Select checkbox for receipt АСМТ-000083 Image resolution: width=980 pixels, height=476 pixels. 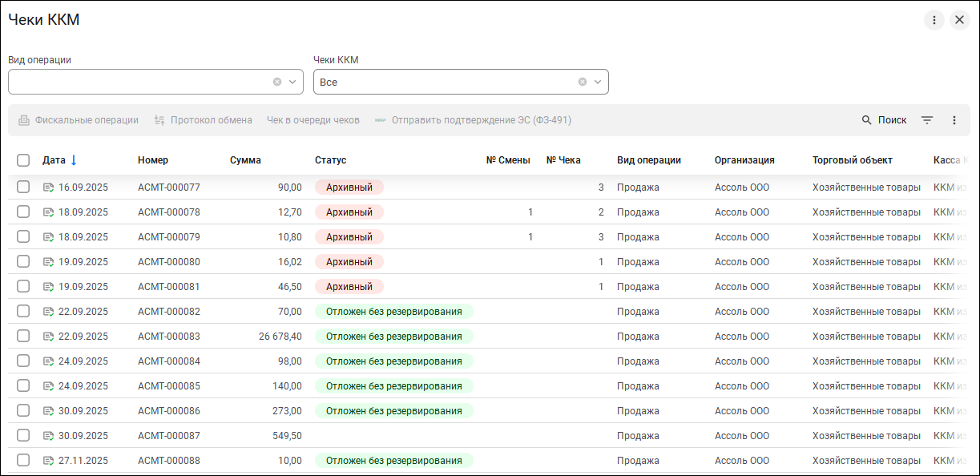coord(23,337)
